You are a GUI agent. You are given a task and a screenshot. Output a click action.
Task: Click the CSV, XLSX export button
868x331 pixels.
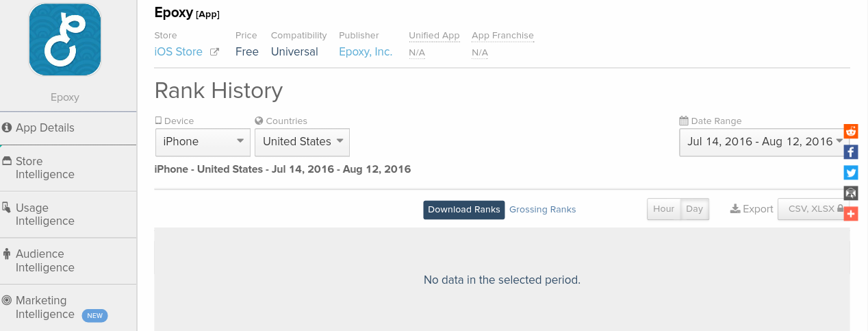click(x=814, y=209)
